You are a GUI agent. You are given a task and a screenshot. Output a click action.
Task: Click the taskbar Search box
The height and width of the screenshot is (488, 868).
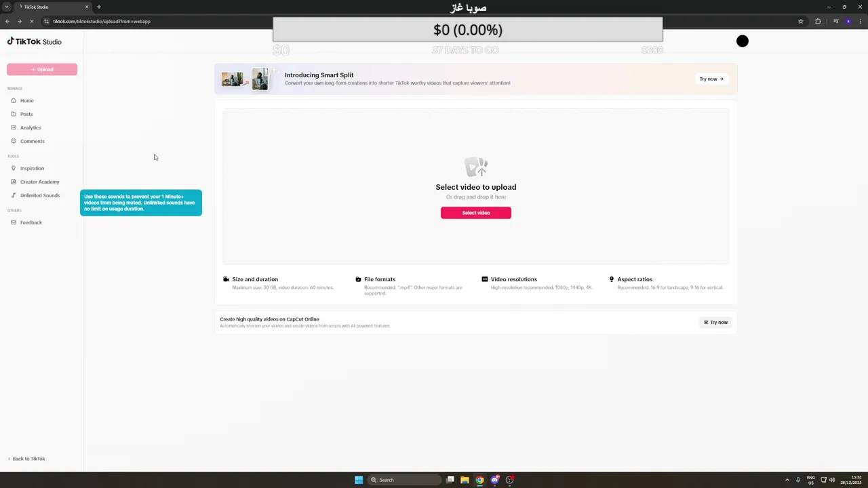404,480
